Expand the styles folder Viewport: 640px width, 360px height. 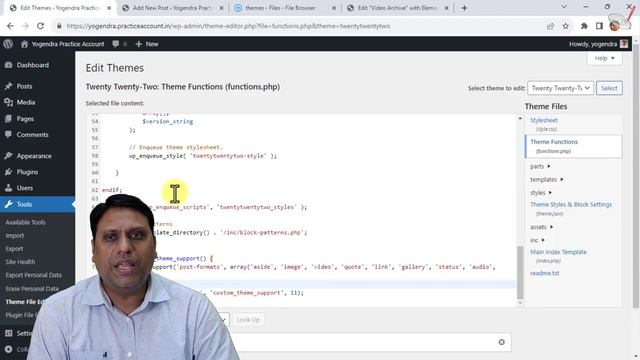click(x=541, y=192)
